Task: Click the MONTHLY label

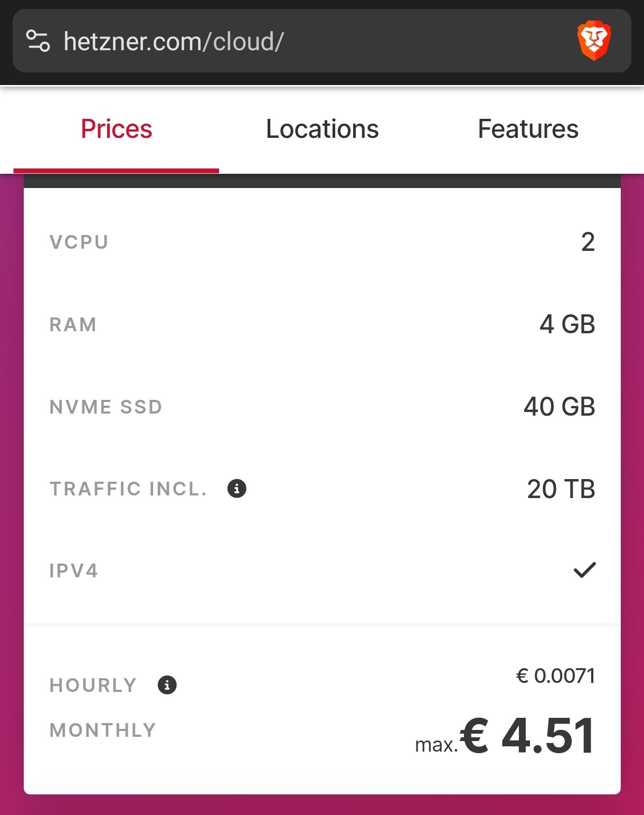Action: click(x=103, y=730)
